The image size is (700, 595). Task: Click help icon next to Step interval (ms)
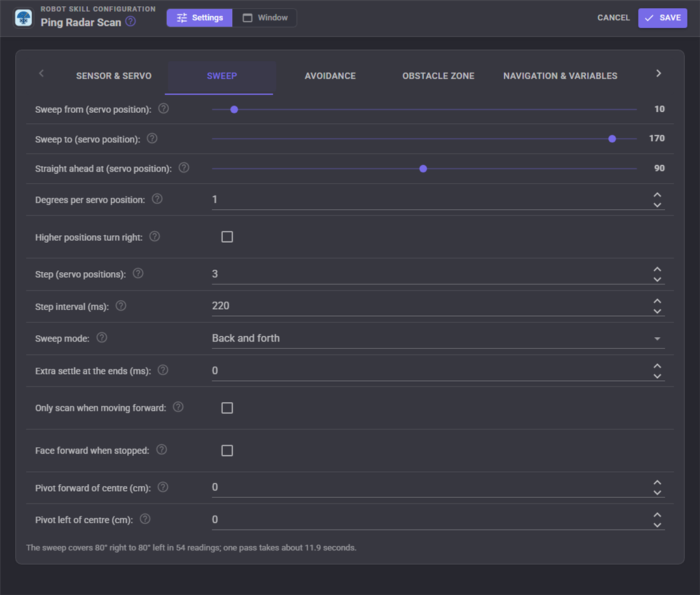121,306
